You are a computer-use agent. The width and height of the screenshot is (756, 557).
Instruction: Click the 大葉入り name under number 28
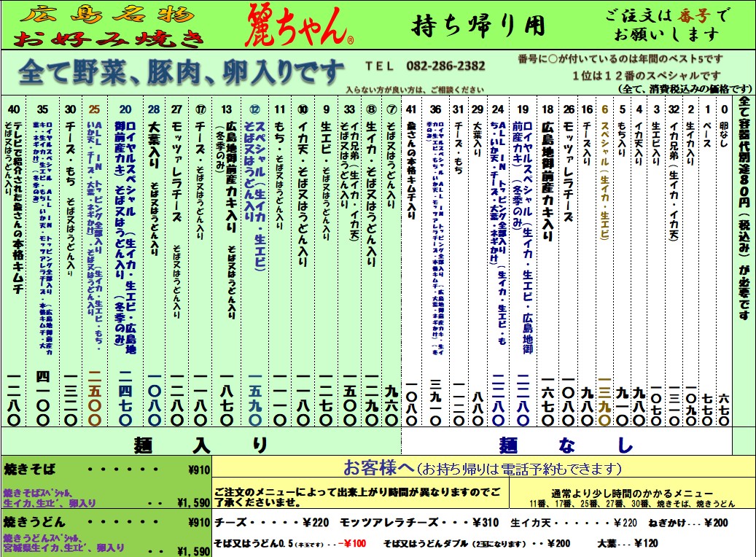pos(154,144)
